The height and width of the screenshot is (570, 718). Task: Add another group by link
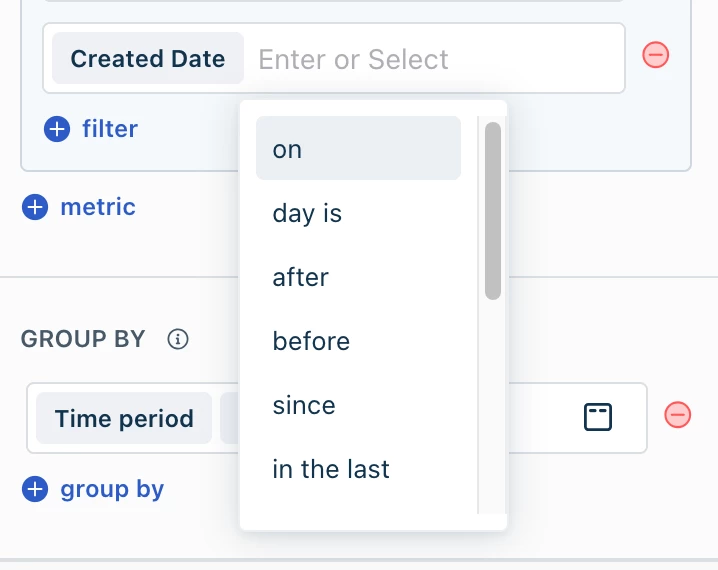tap(112, 489)
